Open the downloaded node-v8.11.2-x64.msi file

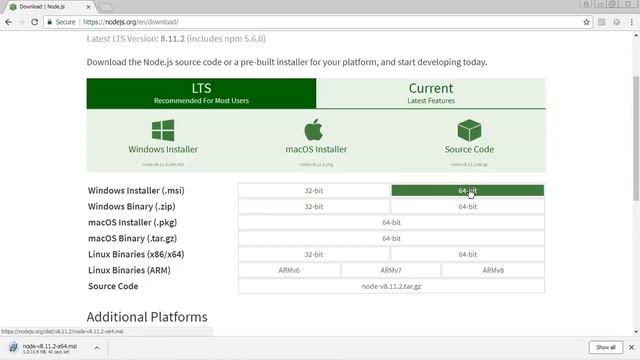point(49,348)
